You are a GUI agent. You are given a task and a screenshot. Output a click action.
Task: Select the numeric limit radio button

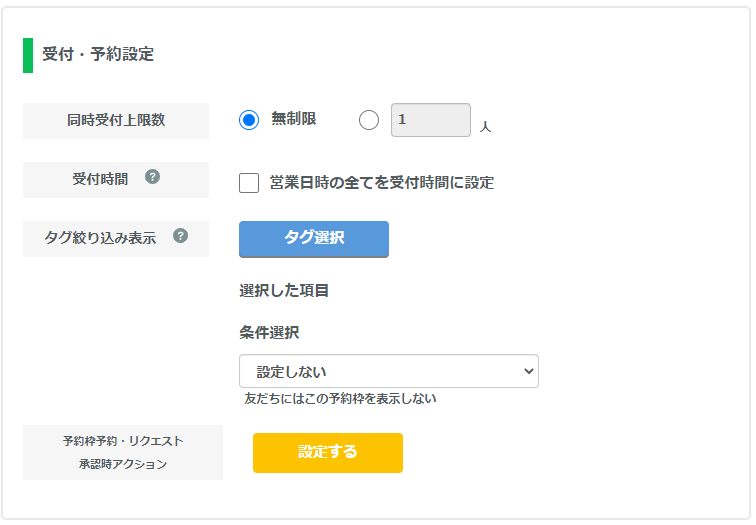pyautogui.click(x=369, y=120)
